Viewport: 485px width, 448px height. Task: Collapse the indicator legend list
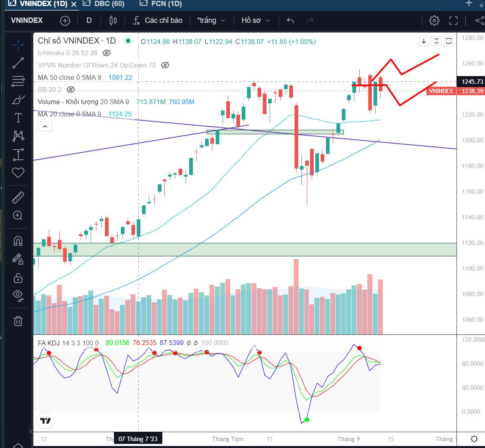[x=45, y=127]
